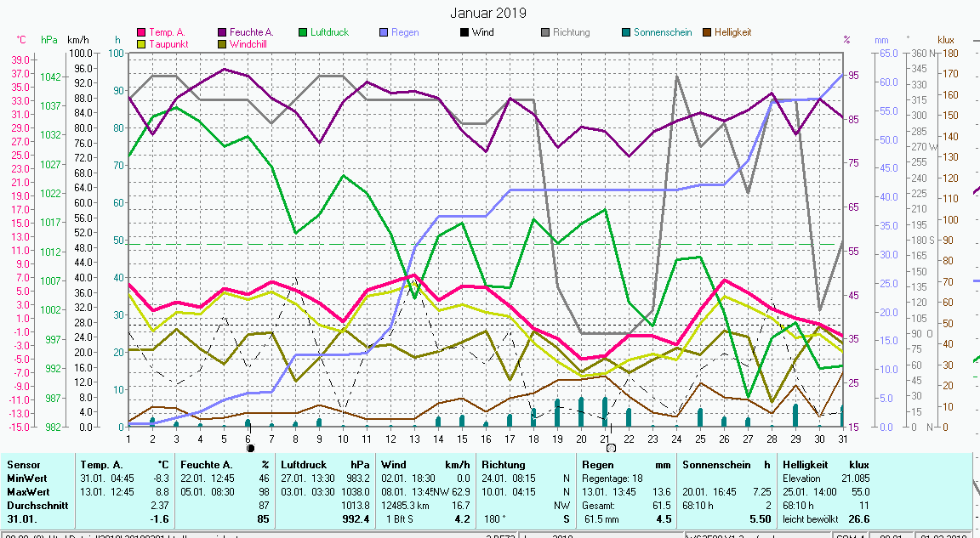Click the green Luftdruck legend swatch

pos(303,32)
